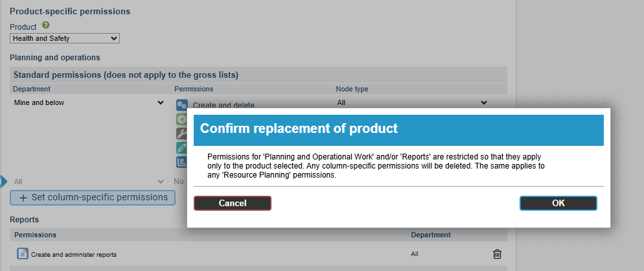The image size is (644, 271).
Task: Click the Node type column header
Action: click(x=352, y=89)
